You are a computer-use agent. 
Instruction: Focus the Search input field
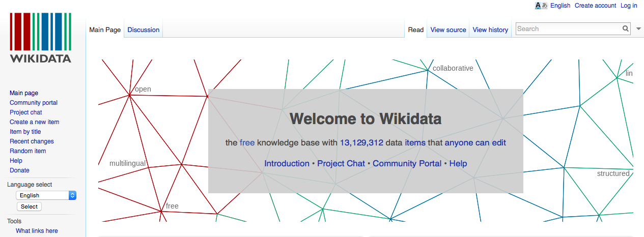coord(568,29)
